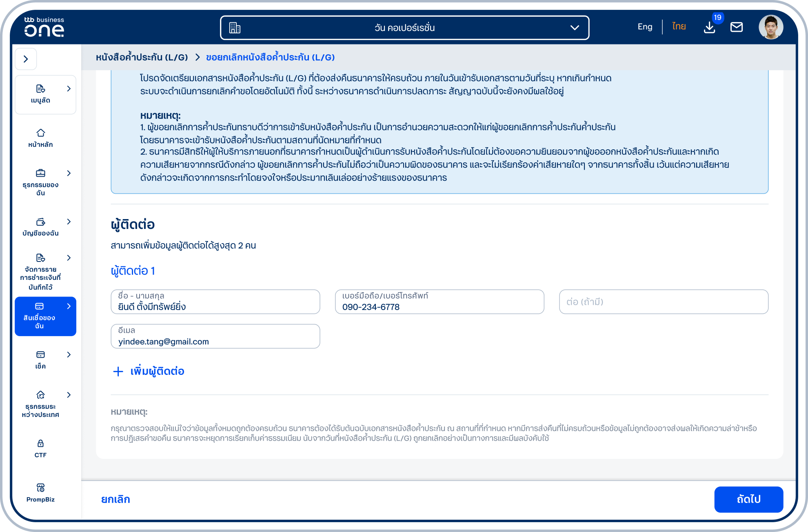
Task: Click the ต่อ (ถ้ามี) extension field
Action: (664, 302)
